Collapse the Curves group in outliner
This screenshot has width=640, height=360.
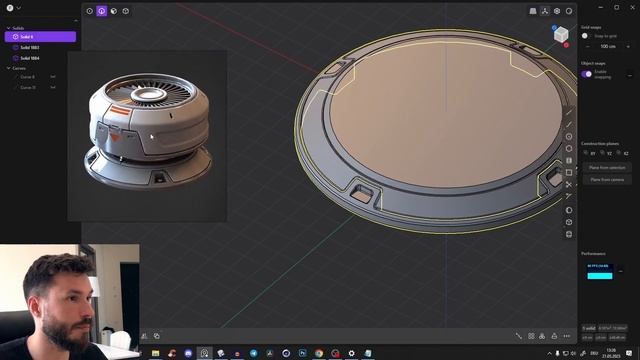click(x=8, y=69)
